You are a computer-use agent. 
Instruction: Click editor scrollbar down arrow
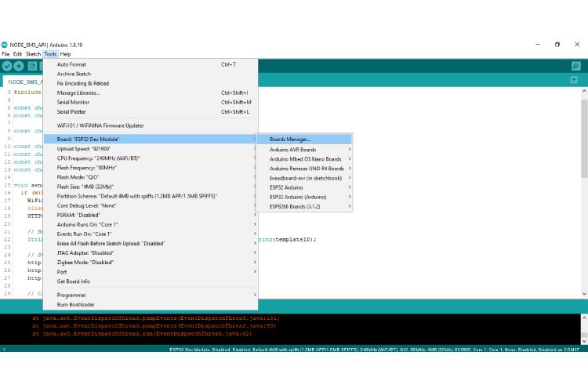[584, 294]
